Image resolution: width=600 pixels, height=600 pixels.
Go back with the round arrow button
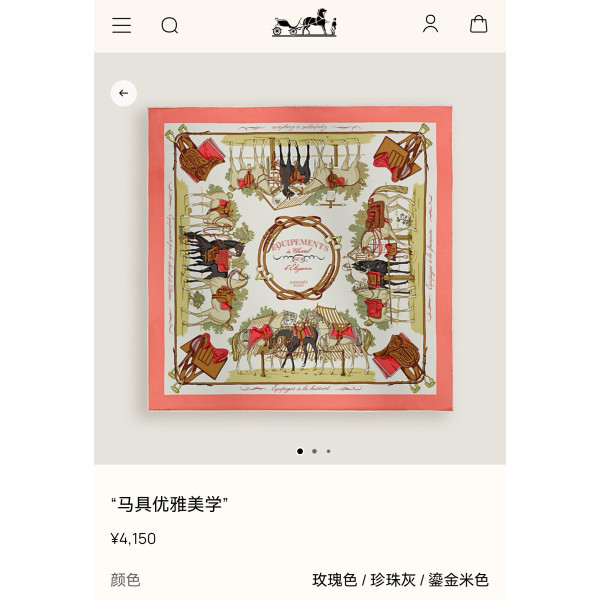point(124,93)
